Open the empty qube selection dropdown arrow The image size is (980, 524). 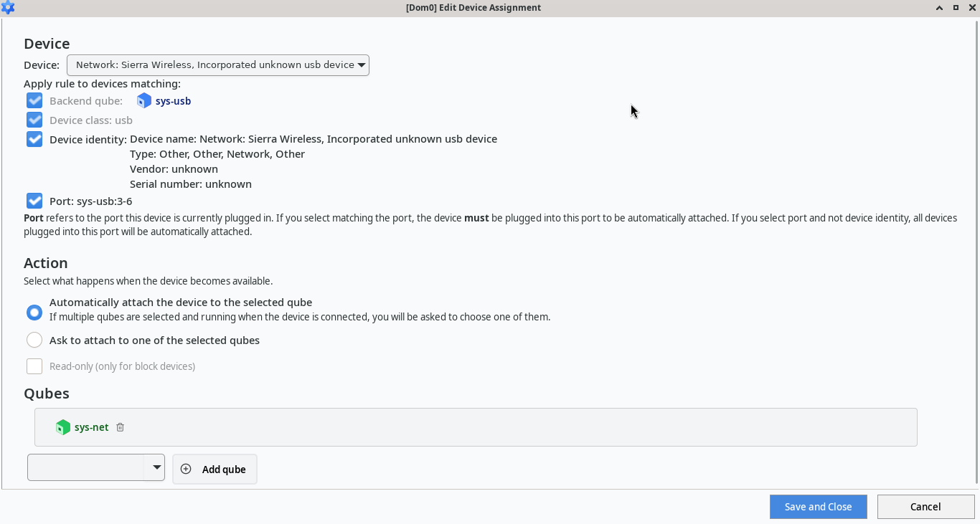tap(156, 467)
